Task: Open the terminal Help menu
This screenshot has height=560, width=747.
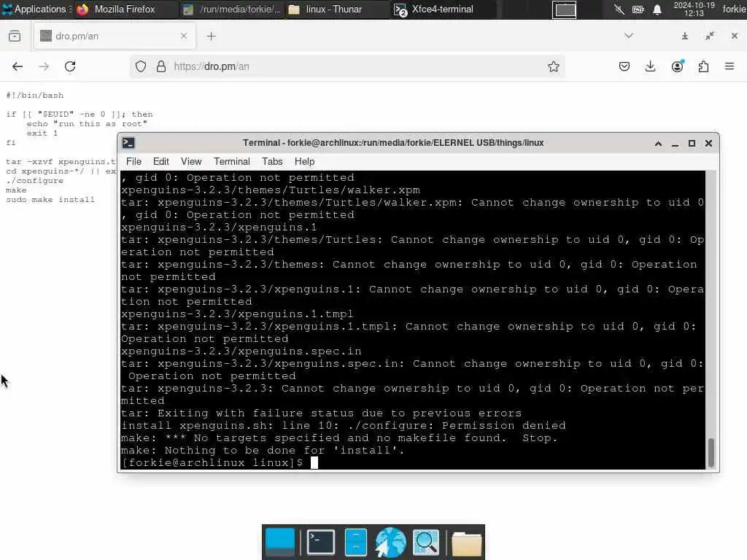Action: [x=304, y=161]
